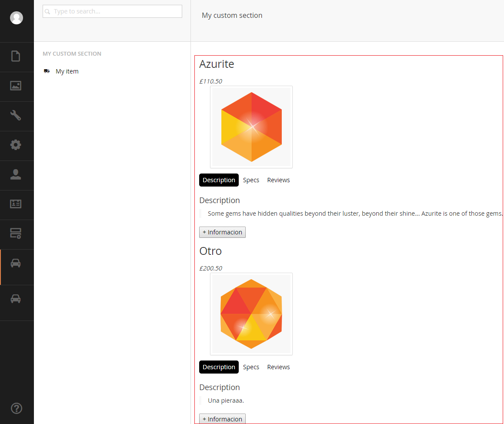The height and width of the screenshot is (424, 504).
Task: Select the second car section icon
Action: tap(16, 299)
